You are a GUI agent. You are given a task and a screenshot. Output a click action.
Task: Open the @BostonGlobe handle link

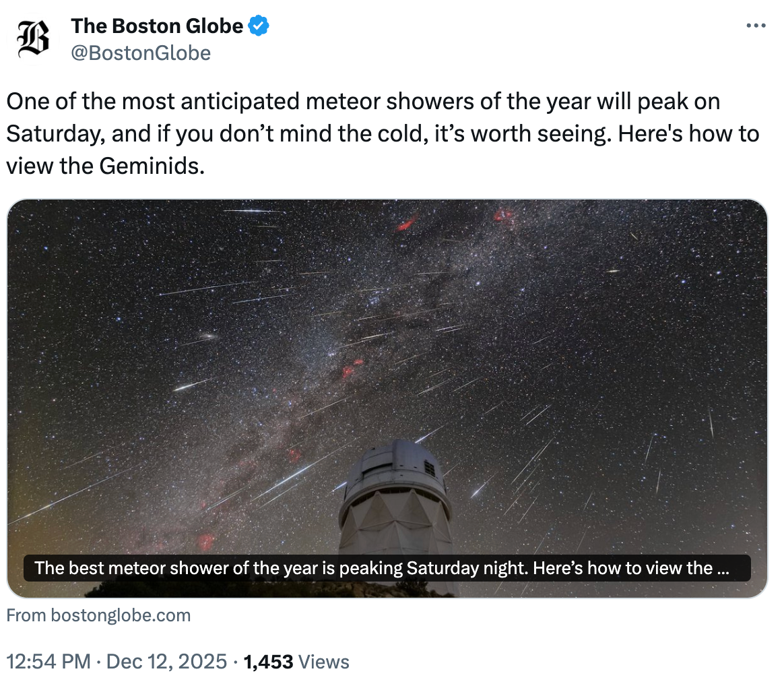(141, 53)
